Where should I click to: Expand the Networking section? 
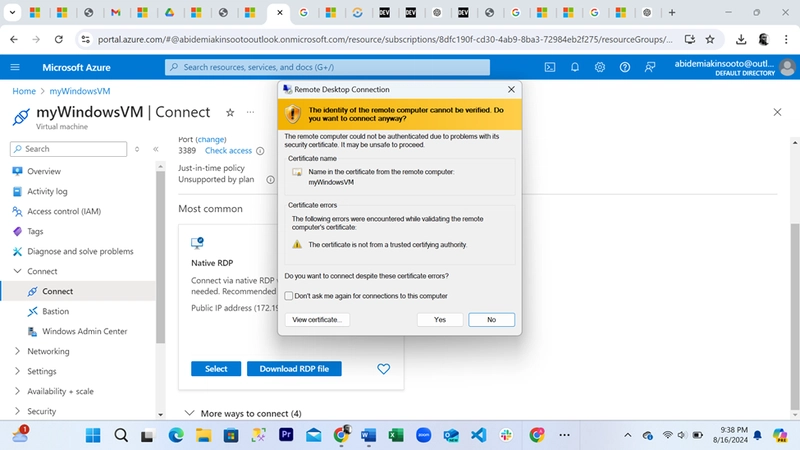click(x=17, y=351)
